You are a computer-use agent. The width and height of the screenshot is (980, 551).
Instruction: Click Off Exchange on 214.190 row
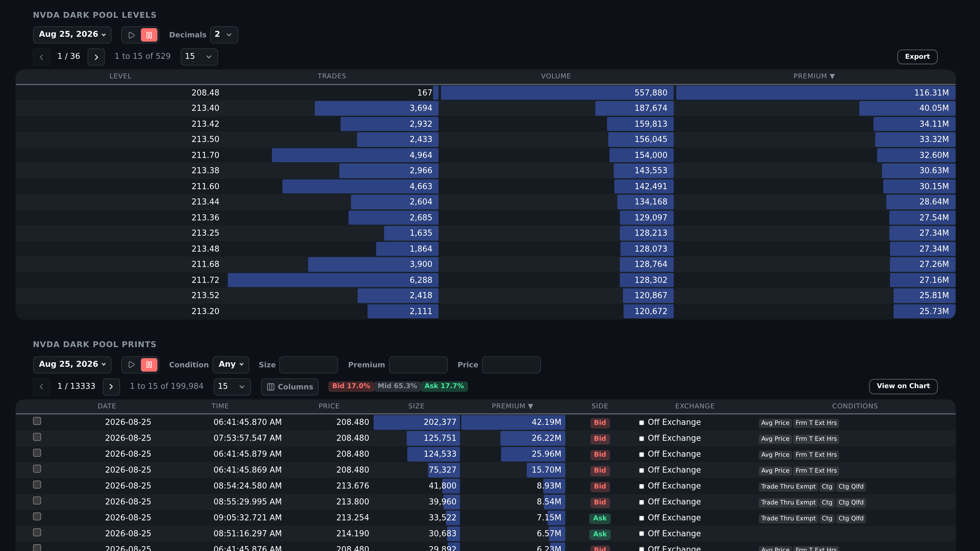[674, 534]
